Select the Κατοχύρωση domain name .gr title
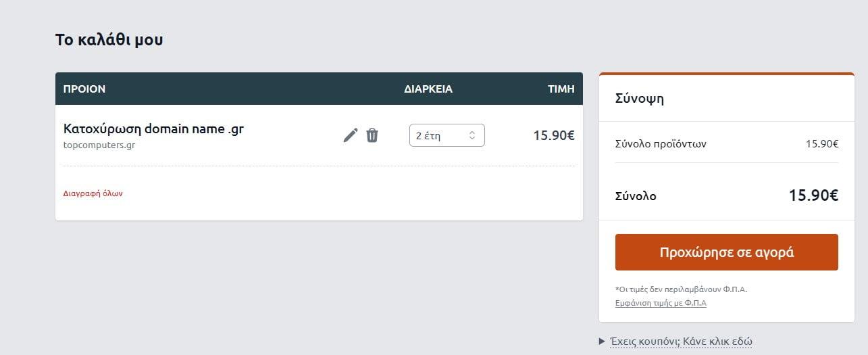The width and height of the screenshot is (868, 355). pyautogui.click(x=153, y=128)
